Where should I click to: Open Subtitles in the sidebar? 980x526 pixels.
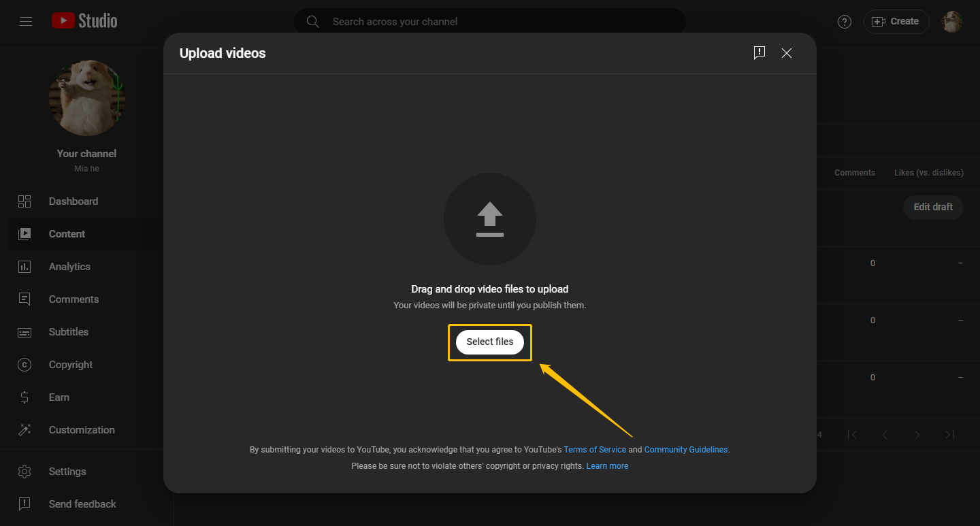[x=69, y=332]
